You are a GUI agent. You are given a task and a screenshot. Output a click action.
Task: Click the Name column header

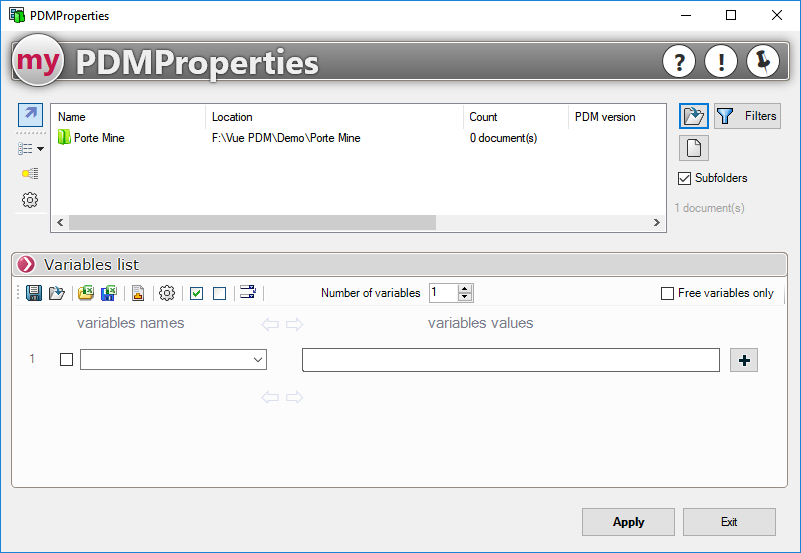[x=128, y=117]
